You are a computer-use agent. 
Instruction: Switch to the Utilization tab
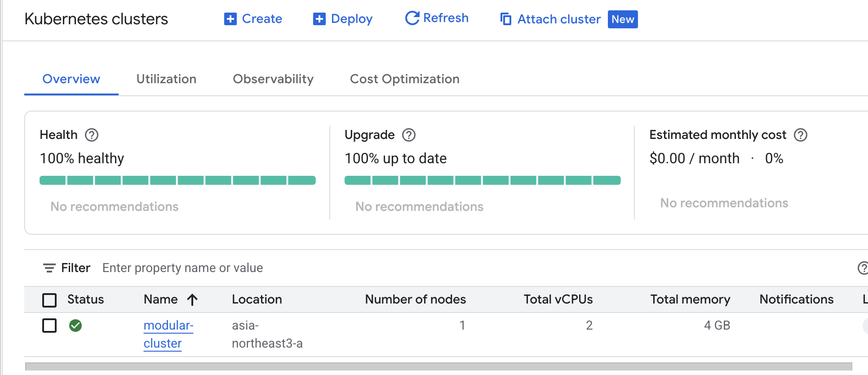[x=166, y=79]
